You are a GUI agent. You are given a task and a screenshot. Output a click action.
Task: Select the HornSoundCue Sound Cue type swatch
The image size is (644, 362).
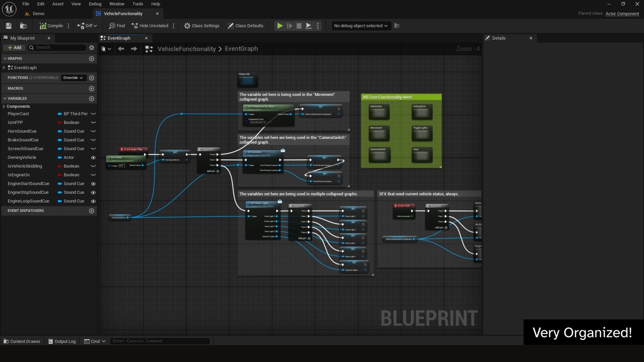(x=60, y=131)
